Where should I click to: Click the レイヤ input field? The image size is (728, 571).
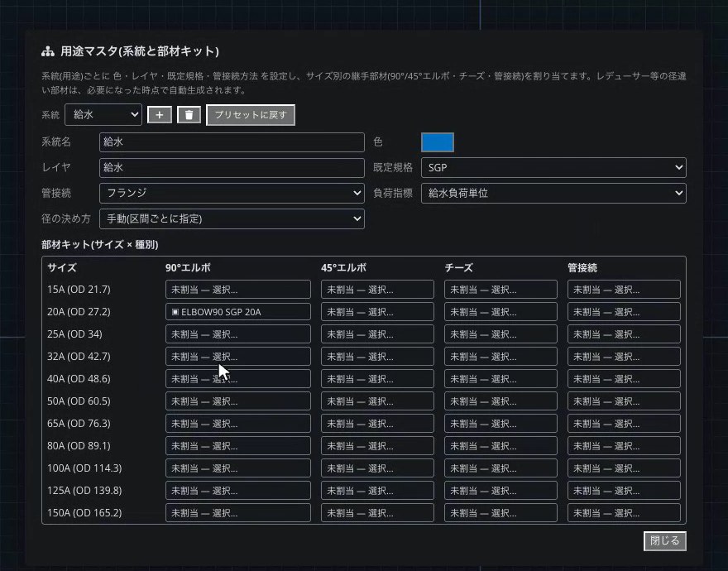(232, 168)
